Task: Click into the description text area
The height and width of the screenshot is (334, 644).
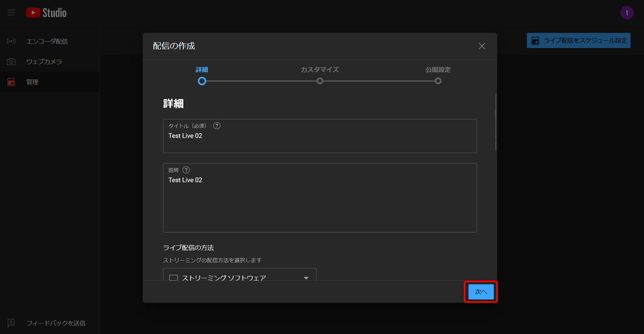Action: coord(319,198)
